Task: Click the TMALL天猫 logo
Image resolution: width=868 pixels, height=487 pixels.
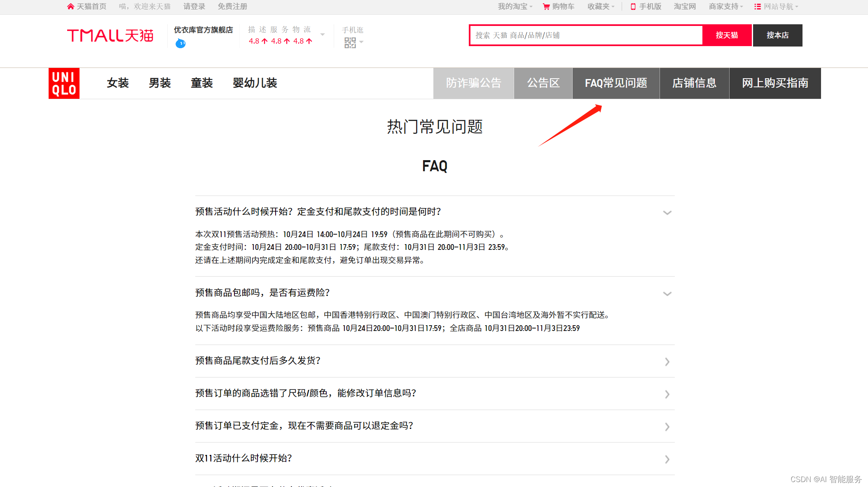Action: [x=110, y=35]
